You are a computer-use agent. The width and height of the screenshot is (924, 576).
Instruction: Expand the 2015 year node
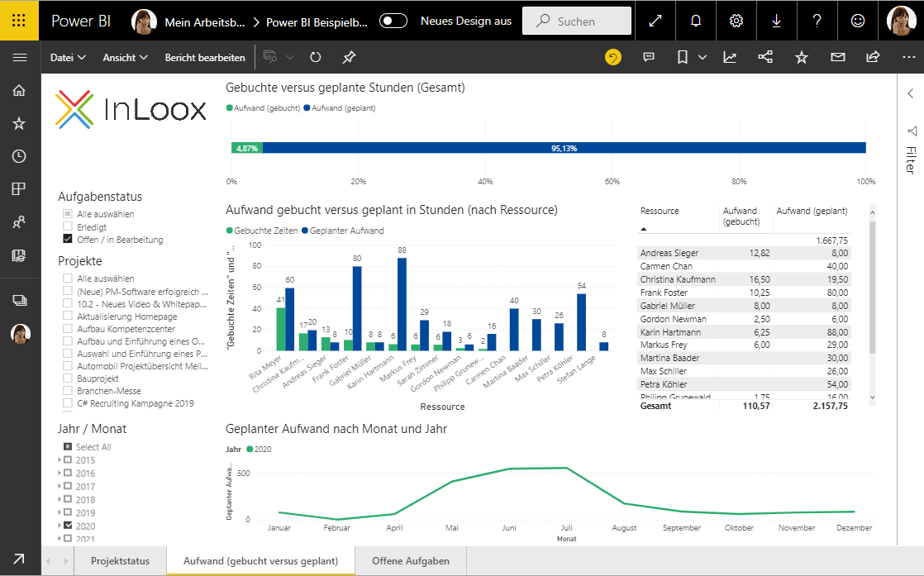pyautogui.click(x=60, y=459)
